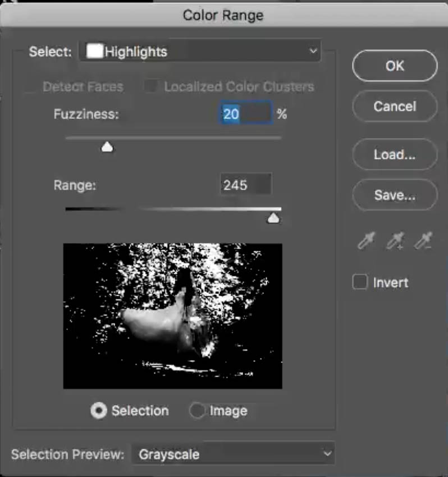This screenshot has height=477, width=448.
Task: Click the Color Range dialog title bar
Action: click(x=223, y=15)
